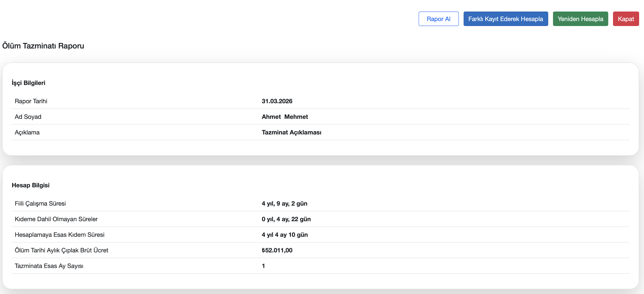The width and height of the screenshot is (644, 294).
Task: Click the green Yeniden Hesapla button
Action: click(580, 19)
